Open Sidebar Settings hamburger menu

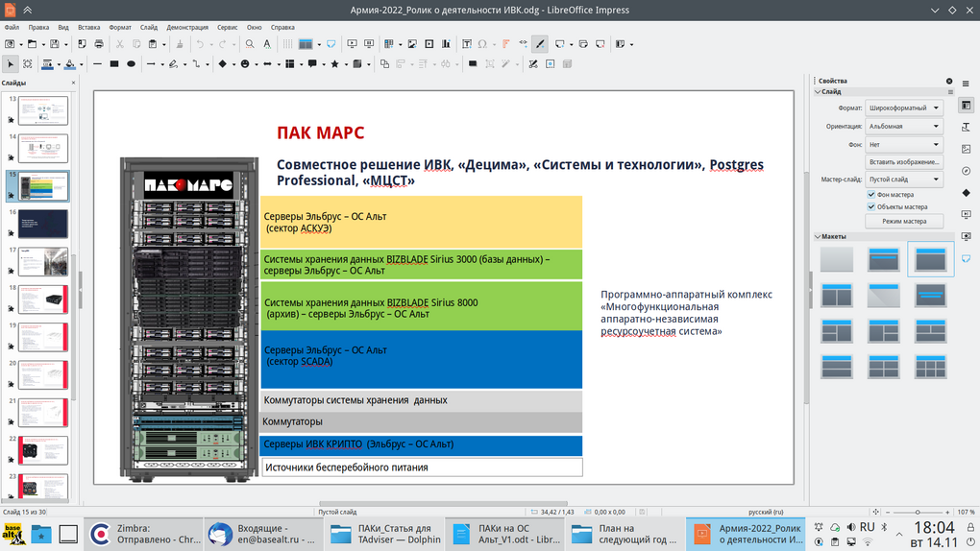tap(966, 84)
